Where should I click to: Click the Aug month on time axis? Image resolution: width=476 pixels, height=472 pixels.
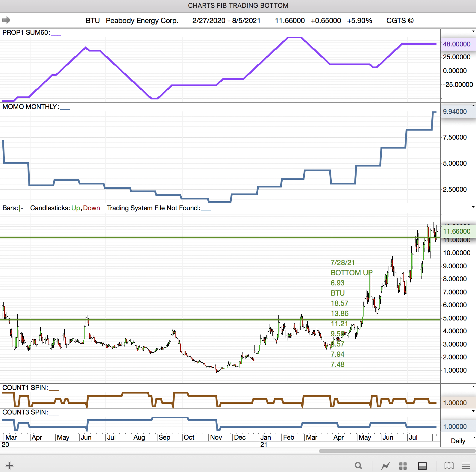[x=139, y=437]
